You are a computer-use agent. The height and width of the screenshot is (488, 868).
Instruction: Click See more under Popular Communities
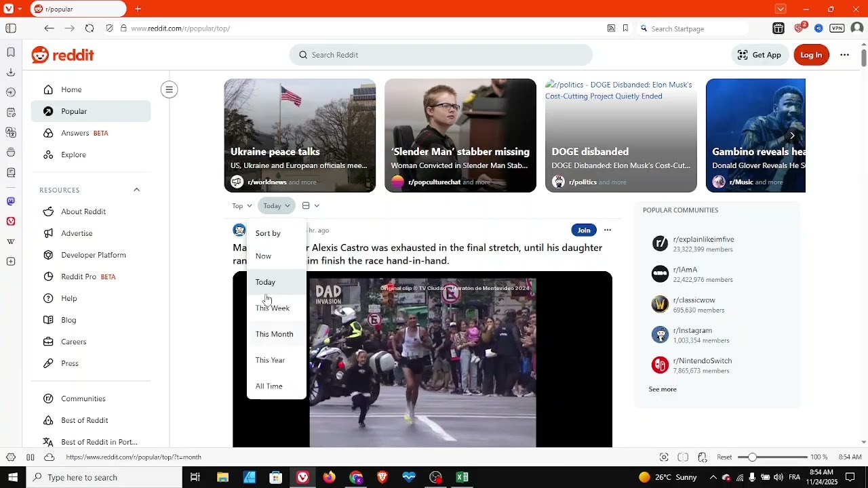[x=663, y=389]
